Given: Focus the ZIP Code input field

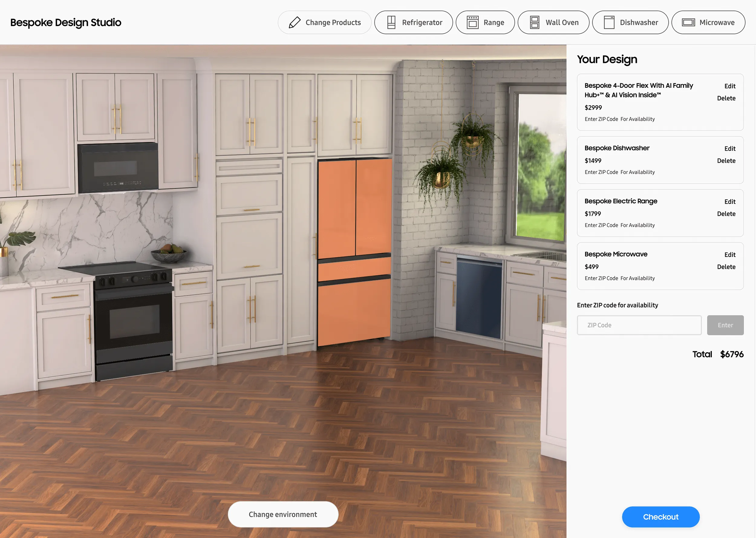Looking at the screenshot, I should [x=639, y=325].
